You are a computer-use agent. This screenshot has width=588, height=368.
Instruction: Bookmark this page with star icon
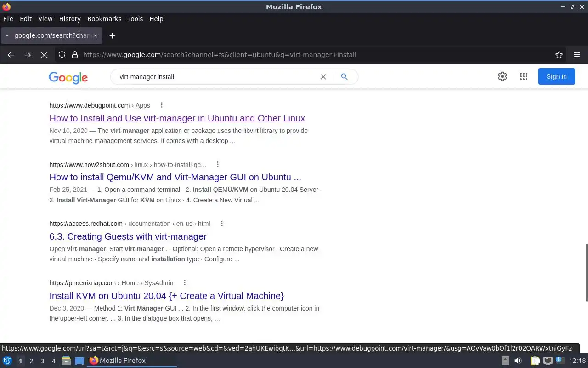[559, 55]
